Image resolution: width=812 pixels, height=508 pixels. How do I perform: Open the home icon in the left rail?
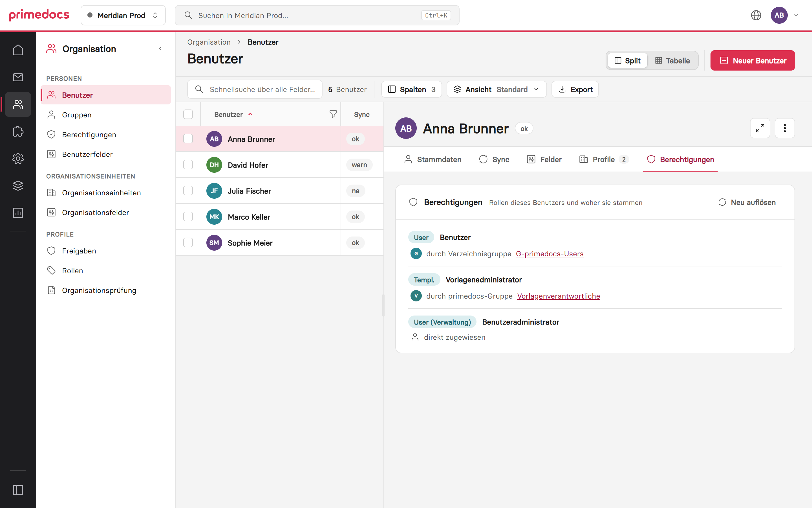[x=18, y=50]
